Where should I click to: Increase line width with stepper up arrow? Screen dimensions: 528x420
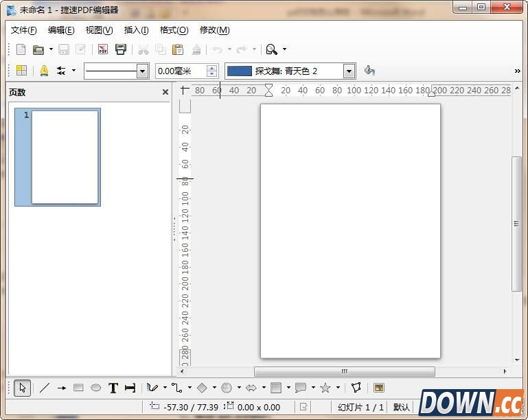tap(212, 68)
